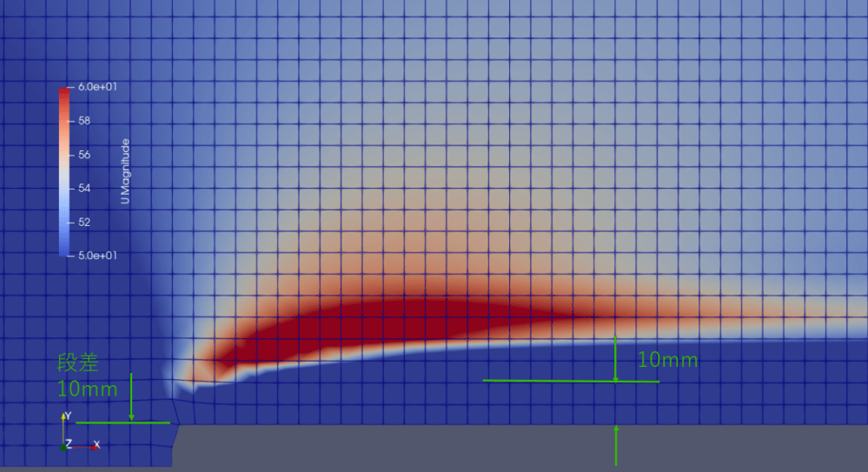Click the green double-headed arrow above 10mm line
868x472 pixels.
tap(615, 358)
